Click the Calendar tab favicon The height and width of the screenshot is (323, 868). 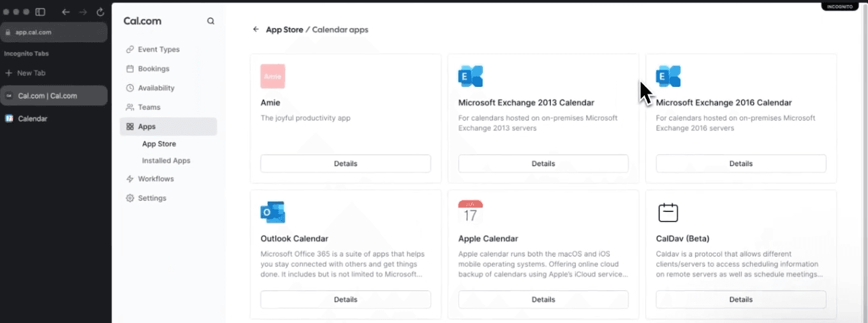click(9, 118)
